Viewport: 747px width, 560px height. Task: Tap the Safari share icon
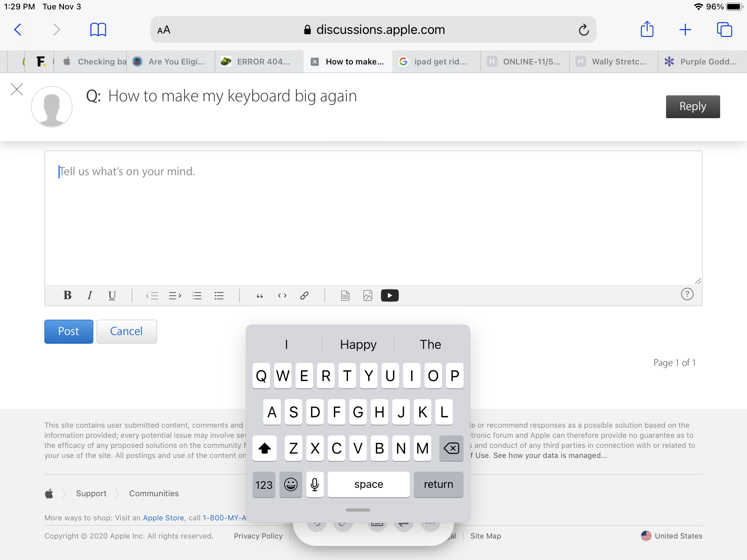pyautogui.click(x=647, y=30)
